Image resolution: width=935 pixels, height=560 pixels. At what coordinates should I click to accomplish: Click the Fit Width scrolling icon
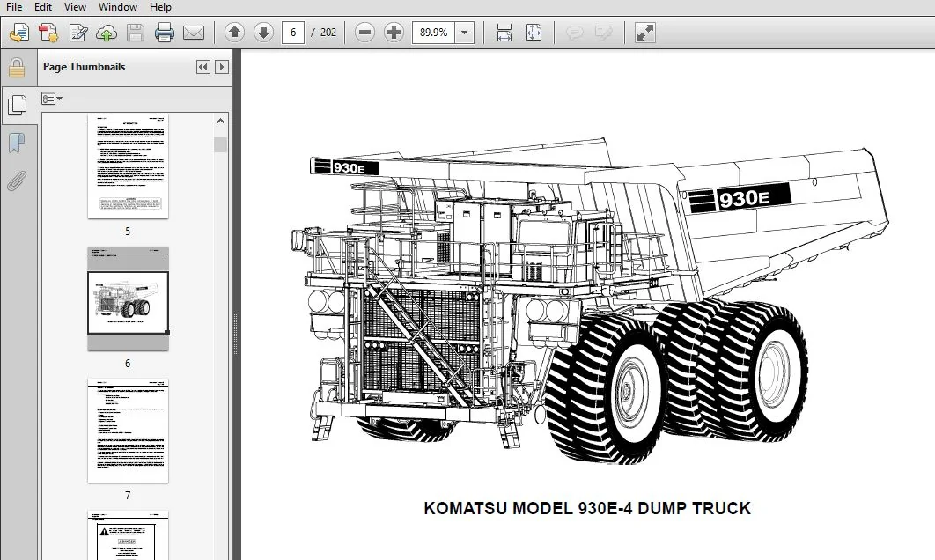click(x=504, y=33)
